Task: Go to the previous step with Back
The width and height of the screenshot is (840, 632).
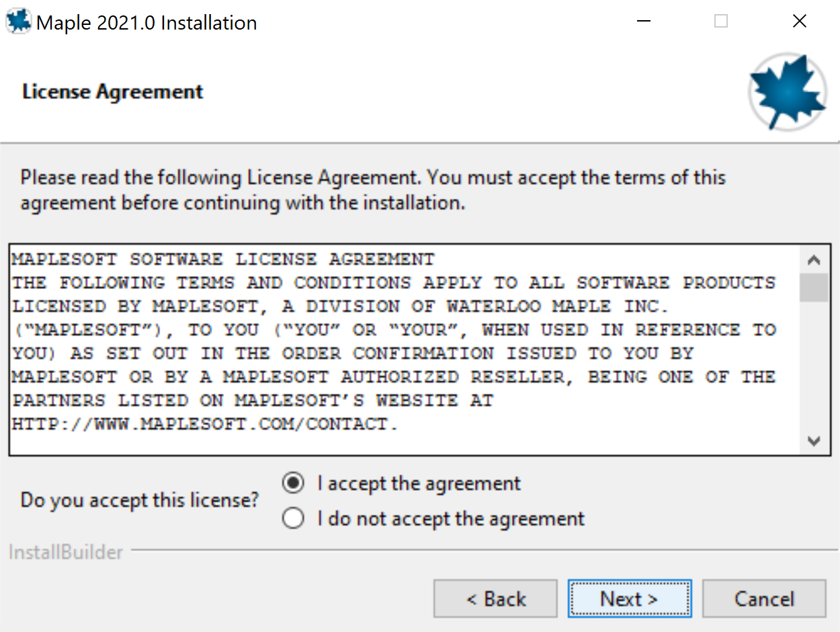Action: (495, 598)
